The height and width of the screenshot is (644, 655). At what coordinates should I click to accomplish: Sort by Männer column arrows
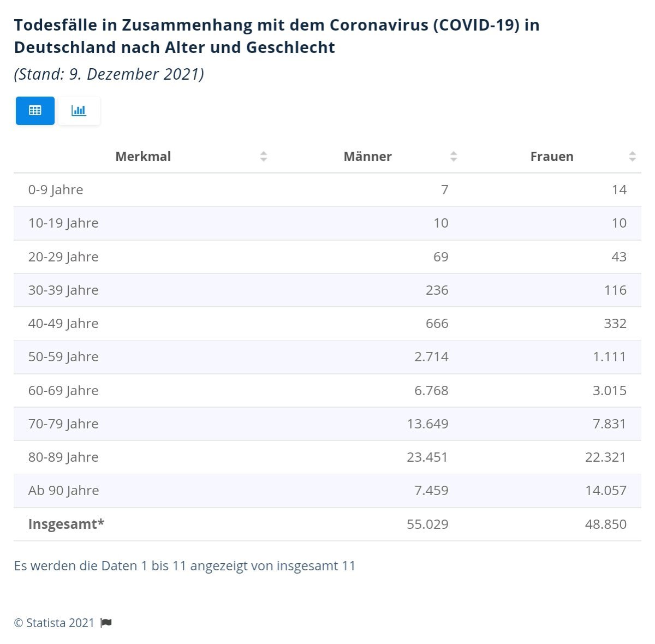click(x=454, y=157)
